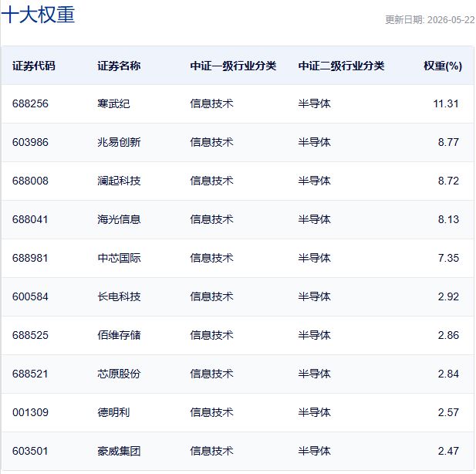
Task: Click 半导体 in the 德明利 row
Action: pos(314,412)
